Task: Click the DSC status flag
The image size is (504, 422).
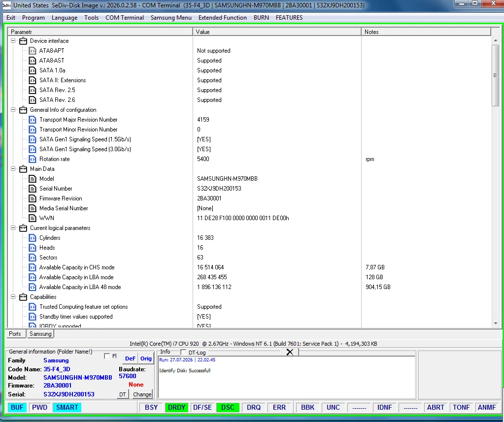Action: 228,407
